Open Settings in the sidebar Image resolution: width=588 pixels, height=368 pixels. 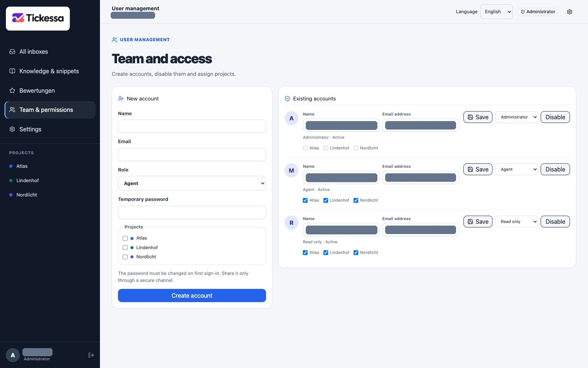click(50, 129)
